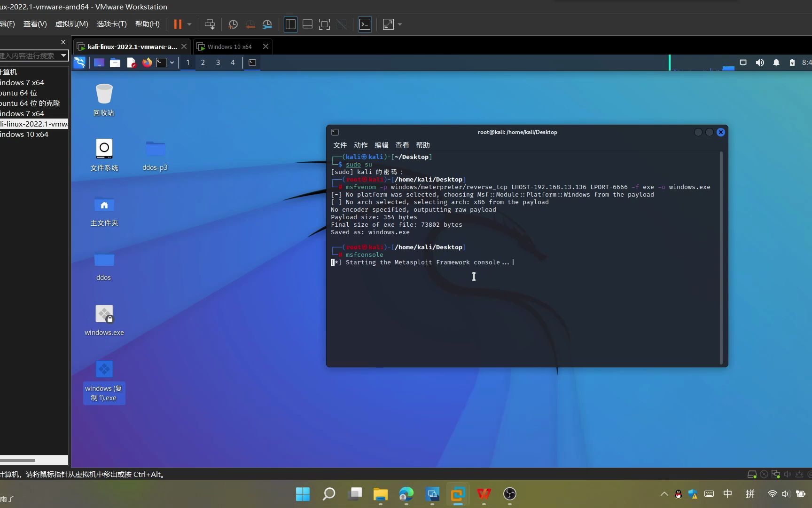
Task: Open terminal 动作 menu
Action: 360,145
